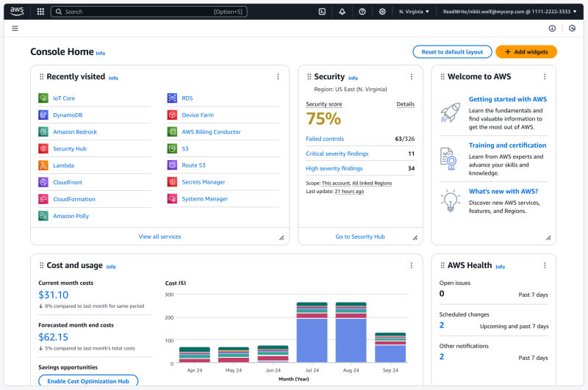This screenshot has width=588, height=390.
Task: Open the AWS Health widget options menu
Action: point(545,265)
